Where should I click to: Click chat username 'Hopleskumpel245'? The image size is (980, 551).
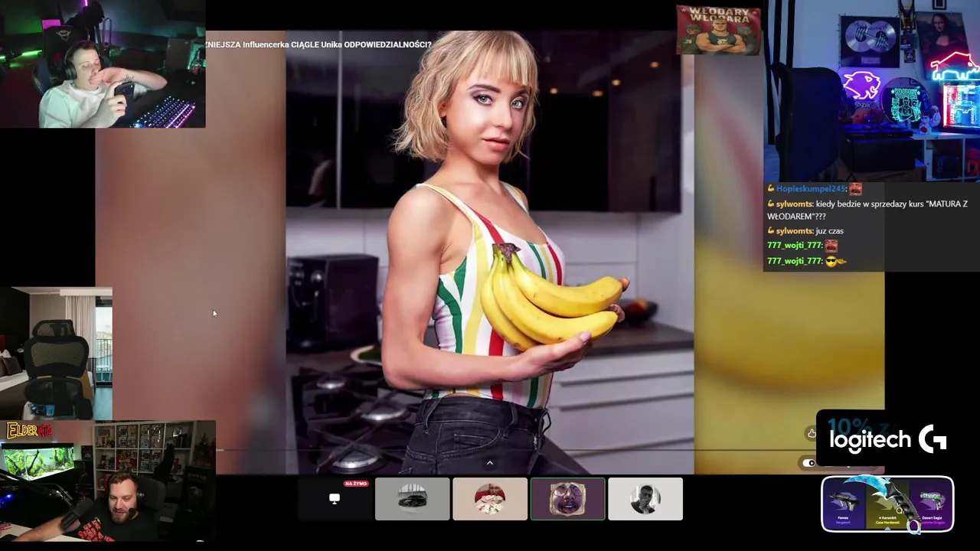[810, 189]
